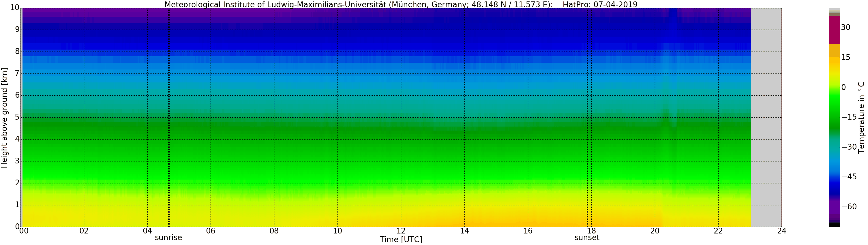
Task: Click the 00 tick label on the time axis
Action: pos(24,231)
